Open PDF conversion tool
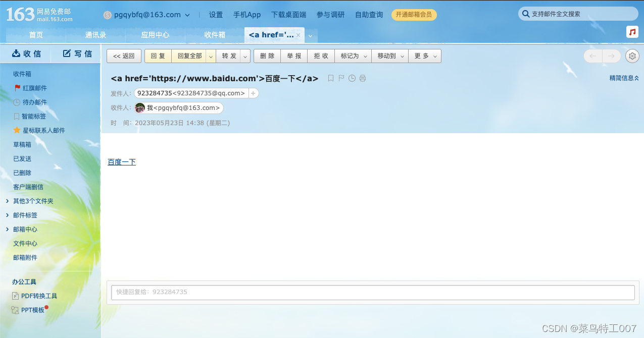 point(34,296)
